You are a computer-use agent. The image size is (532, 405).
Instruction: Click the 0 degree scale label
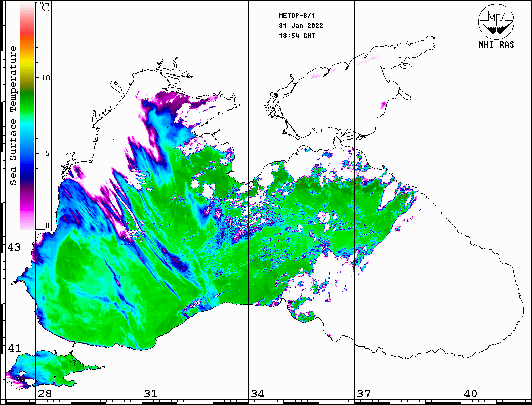tap(47, 226)
